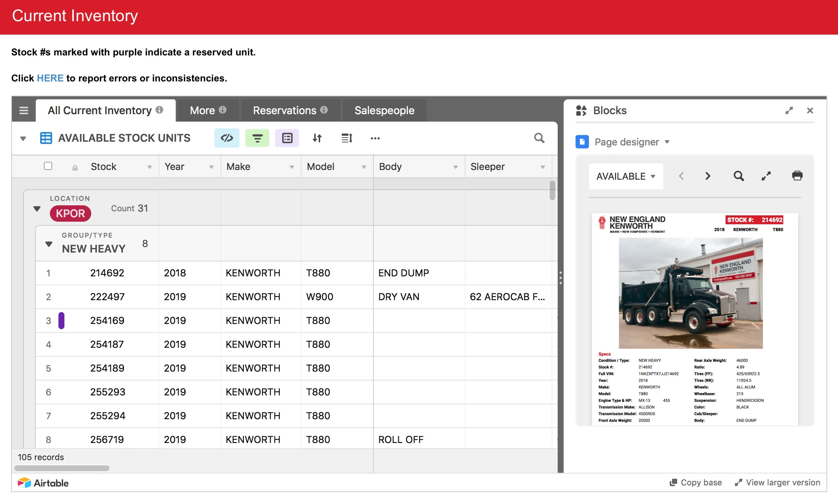Open the view switcher dropdown arrow
The image size is (838, 504).
(23, 139)
